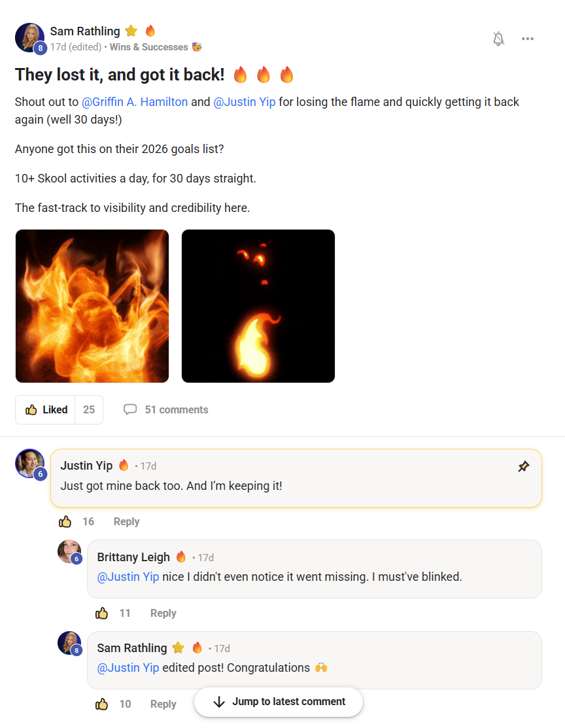Mute notifications with the bell icon
Image resolution: width=565 pixels, height=728 pixels.
498,39
